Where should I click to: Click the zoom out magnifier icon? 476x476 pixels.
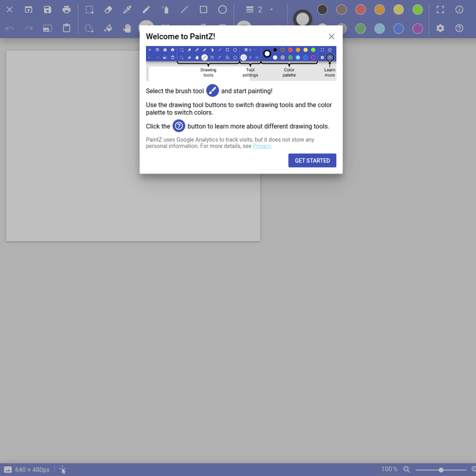click(407, 470)
